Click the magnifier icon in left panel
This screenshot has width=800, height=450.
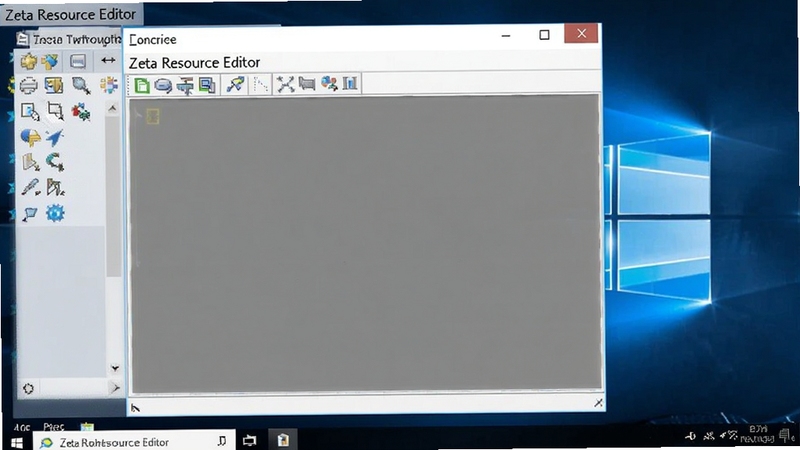[81, 85]
